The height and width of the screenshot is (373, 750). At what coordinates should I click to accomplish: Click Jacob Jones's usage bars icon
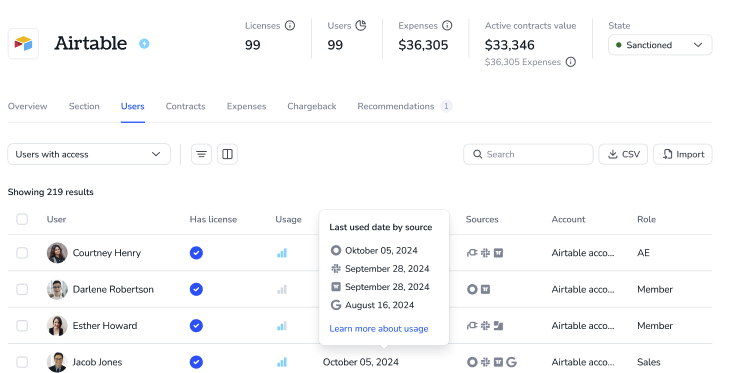(282, 362)
